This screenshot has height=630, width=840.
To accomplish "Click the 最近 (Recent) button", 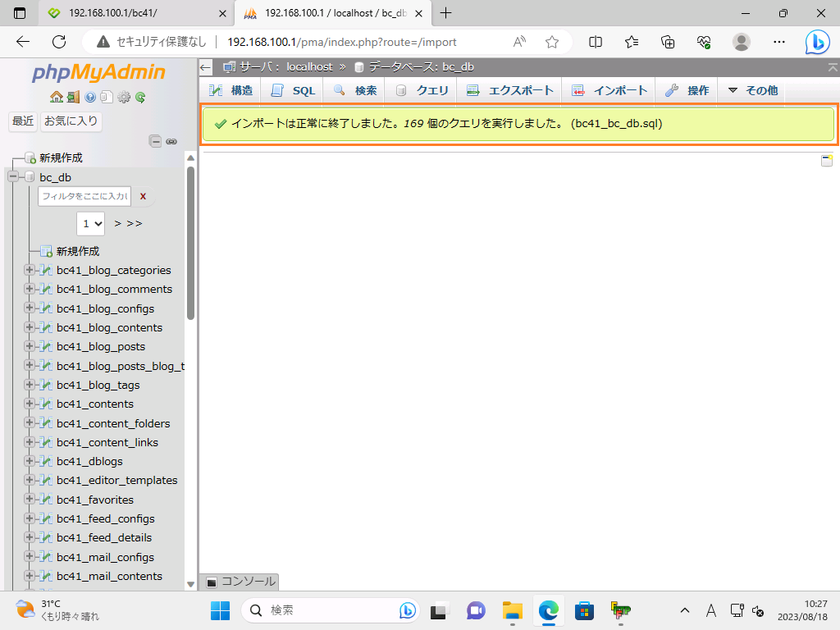I will pos(23,121).
